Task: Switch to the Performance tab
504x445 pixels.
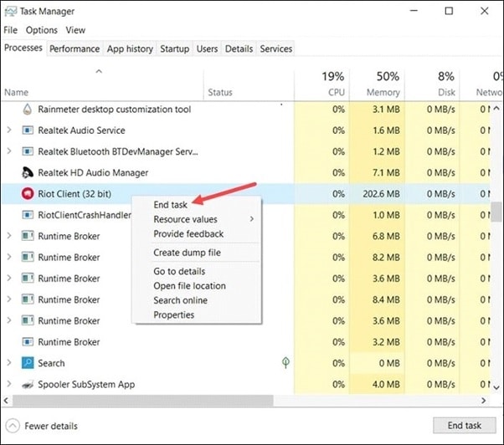Action: tap(75, 49)
